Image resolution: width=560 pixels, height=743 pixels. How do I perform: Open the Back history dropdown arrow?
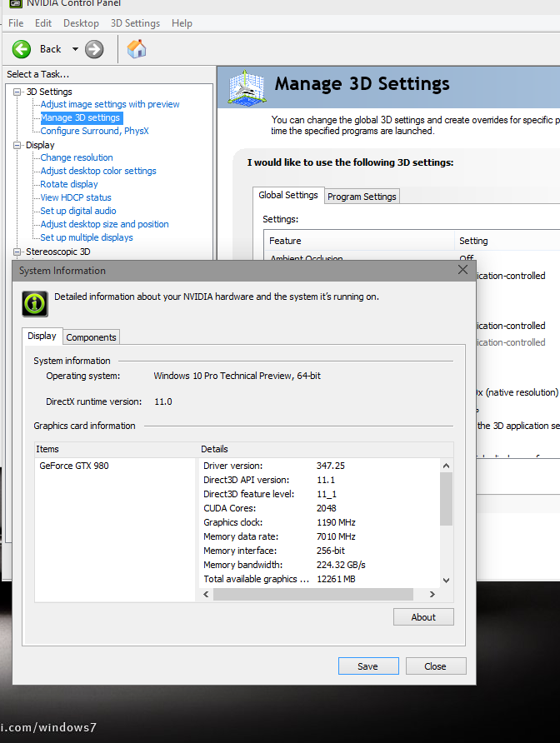click(75, 49)
